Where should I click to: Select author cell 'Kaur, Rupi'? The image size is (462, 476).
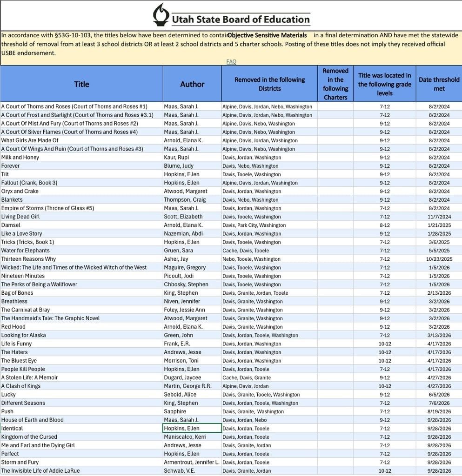pos(192,158)
